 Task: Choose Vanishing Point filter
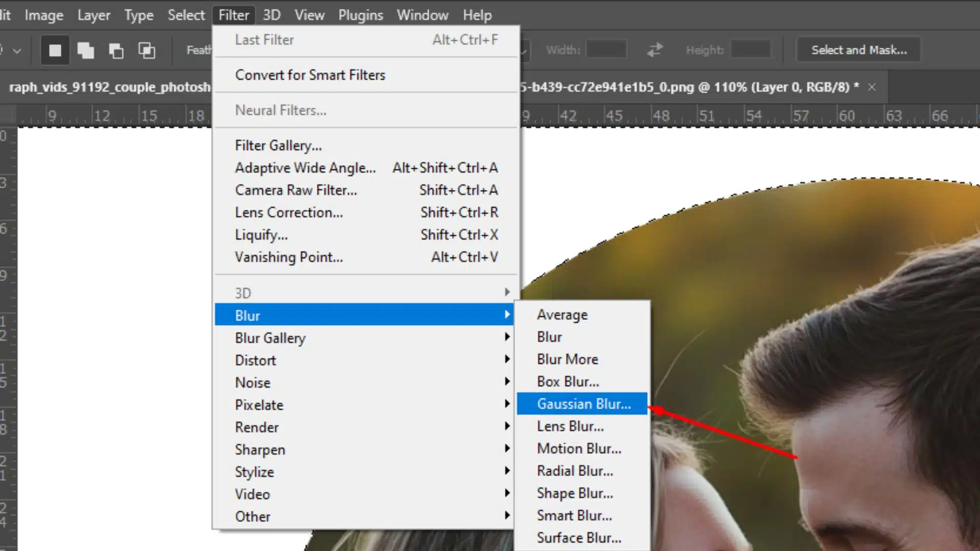pos(365,257)
